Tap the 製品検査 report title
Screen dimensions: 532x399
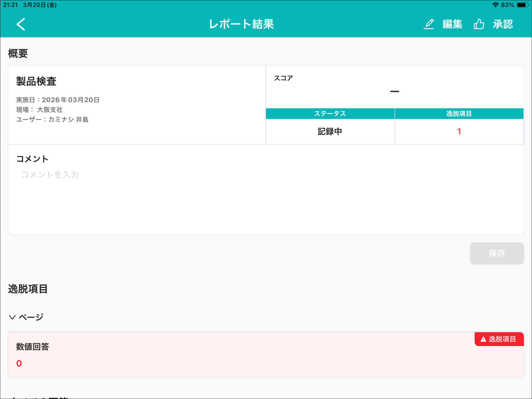point(36,81)
